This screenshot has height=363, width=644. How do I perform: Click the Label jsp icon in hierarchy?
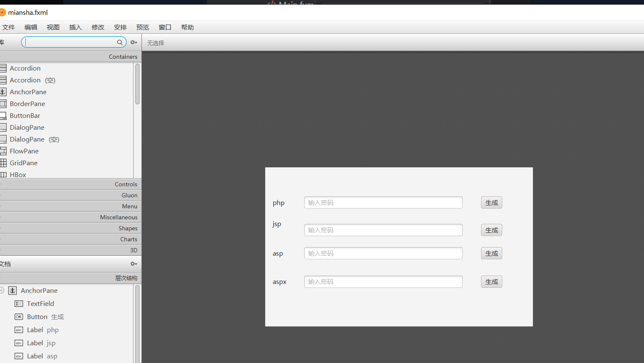click(x=19, y=343)
